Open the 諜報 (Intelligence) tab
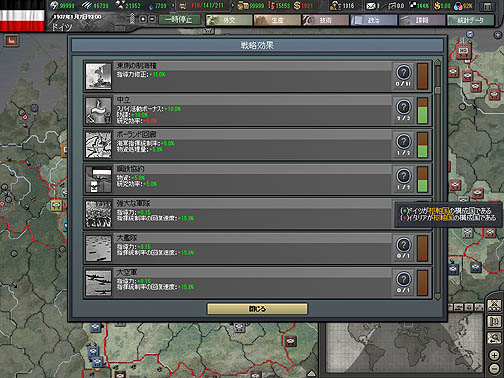The image size is (504, 378). [422, 20]
